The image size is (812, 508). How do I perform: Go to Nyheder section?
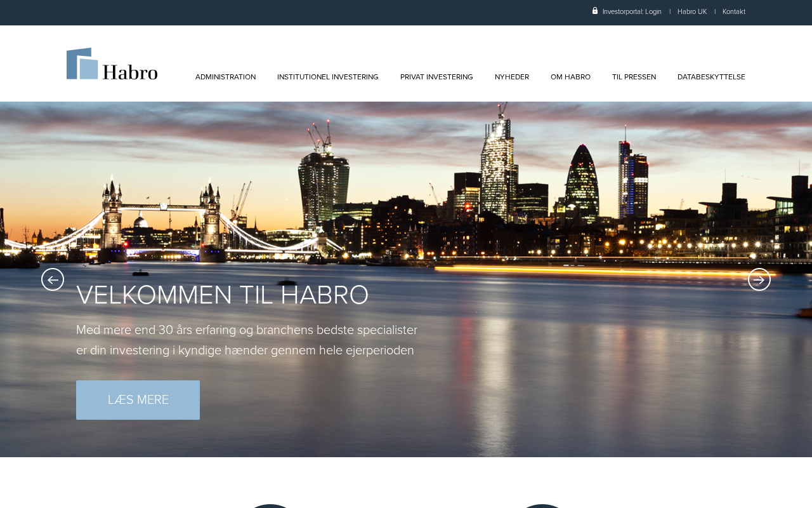512,77
